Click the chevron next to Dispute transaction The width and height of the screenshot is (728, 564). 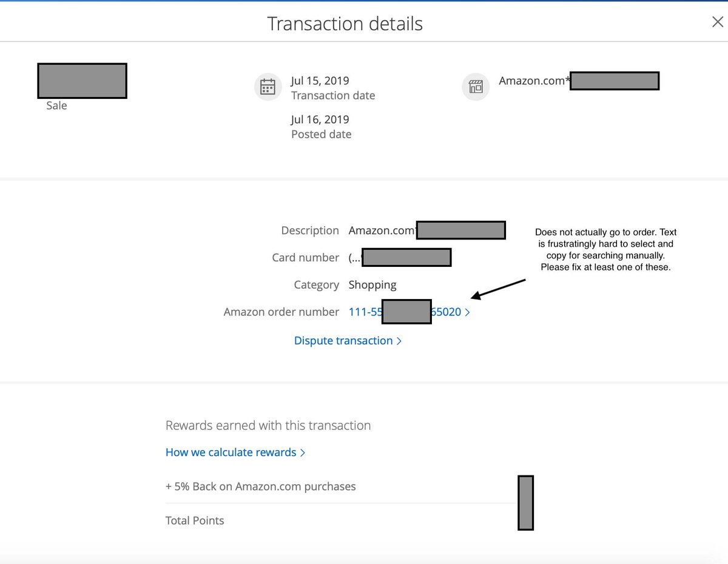[x=399, y=341]
